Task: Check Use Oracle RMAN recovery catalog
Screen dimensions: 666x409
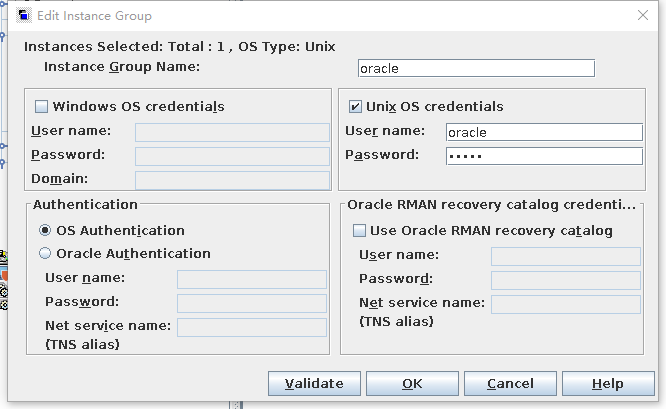Action: pos(361,231)
